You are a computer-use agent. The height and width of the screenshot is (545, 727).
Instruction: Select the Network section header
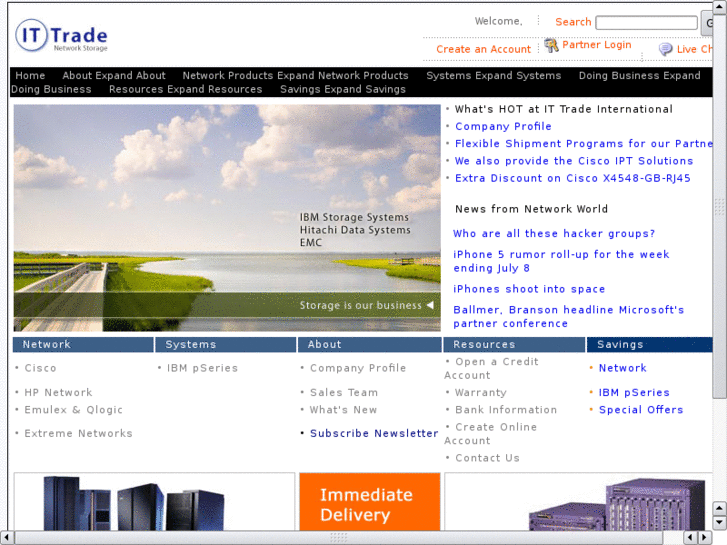[x=83, y=345]
